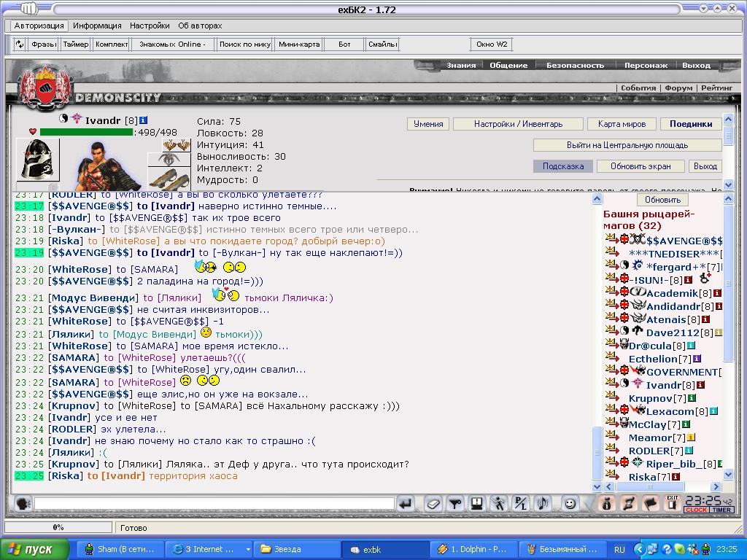
Task: Toggle the TIMER mode under the time display
Action: coord(721,510)
